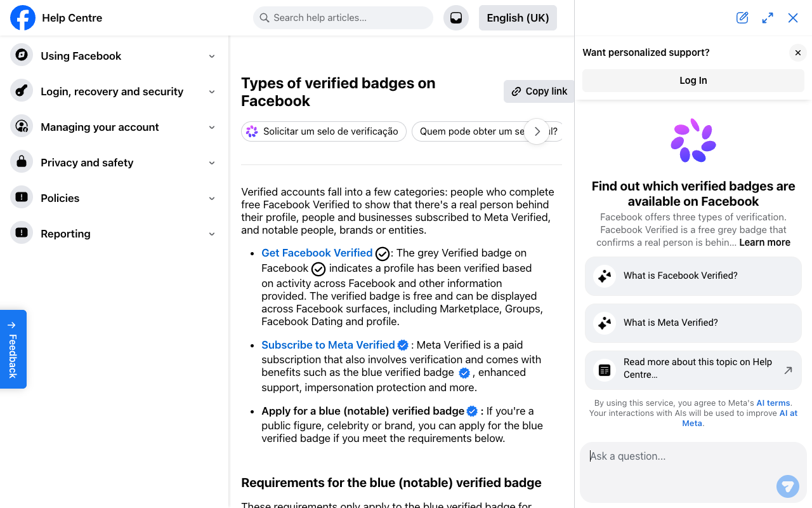Open the English (UK) language selector
Screen dimensions: 812x508
pyautogui.click(x=518, y=18)
